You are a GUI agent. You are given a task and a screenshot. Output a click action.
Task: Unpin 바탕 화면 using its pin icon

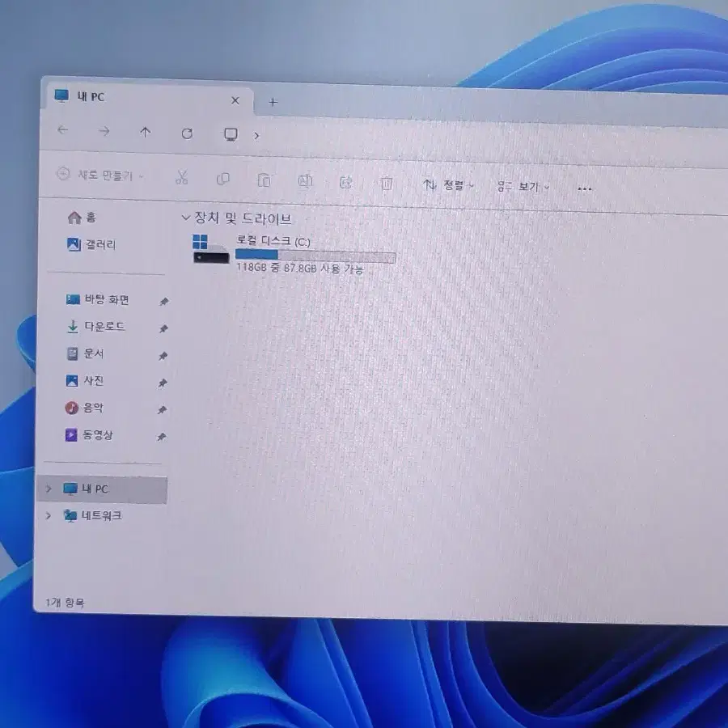[x=163, y=302]
